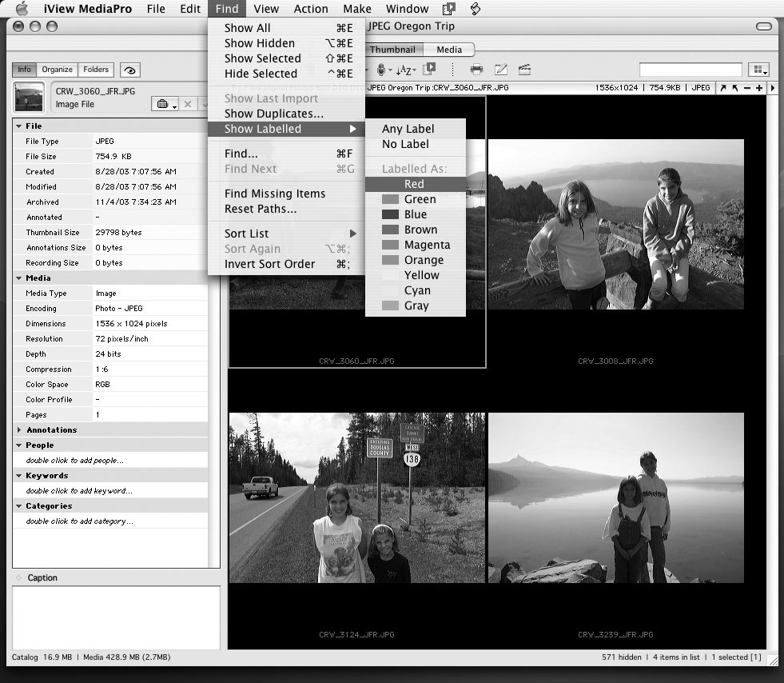Collapse the People section
The height and width of the screenshot is (683, 784).
[x=19, y=445]
